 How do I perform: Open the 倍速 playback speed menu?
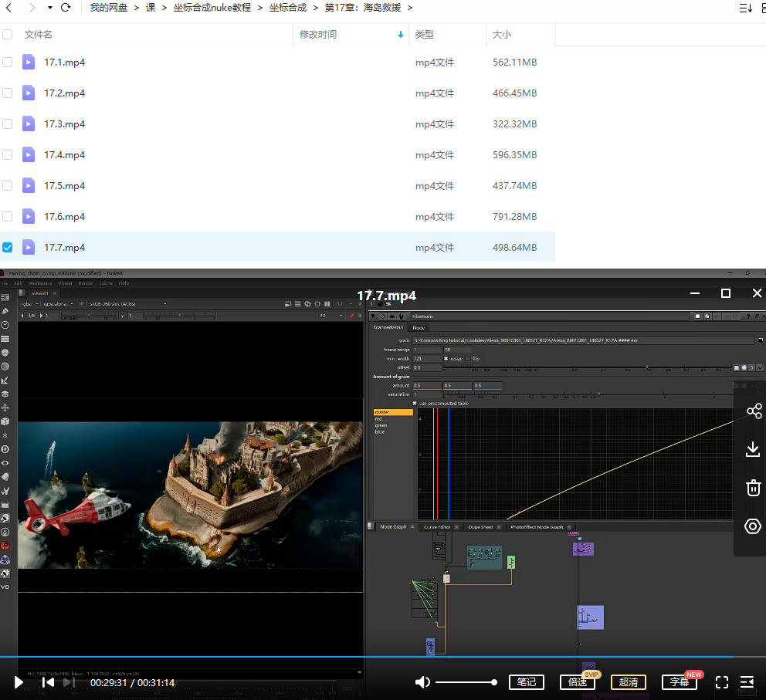click(x=578, y=682)
